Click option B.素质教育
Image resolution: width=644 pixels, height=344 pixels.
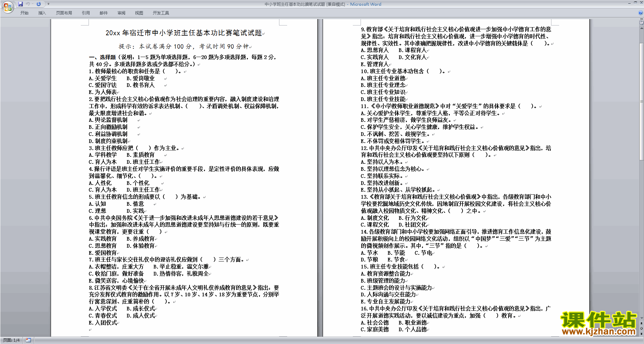coord(141,155)
